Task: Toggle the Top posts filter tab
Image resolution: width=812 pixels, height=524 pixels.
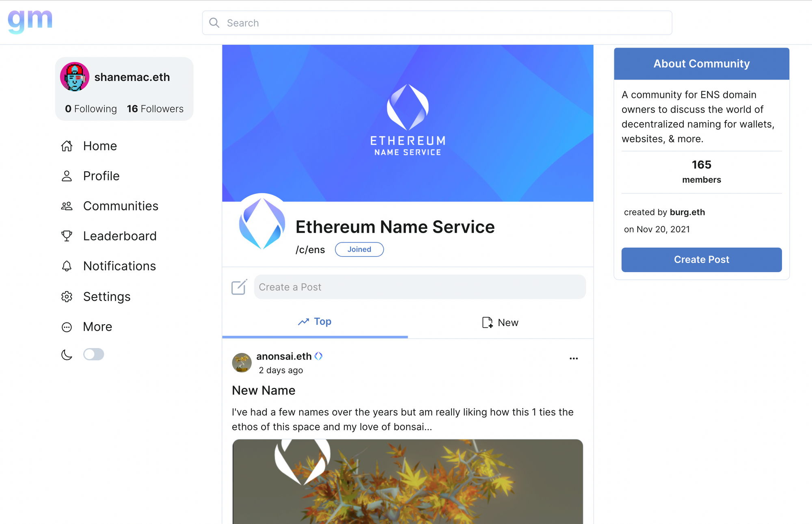Action: pos(314,322)
